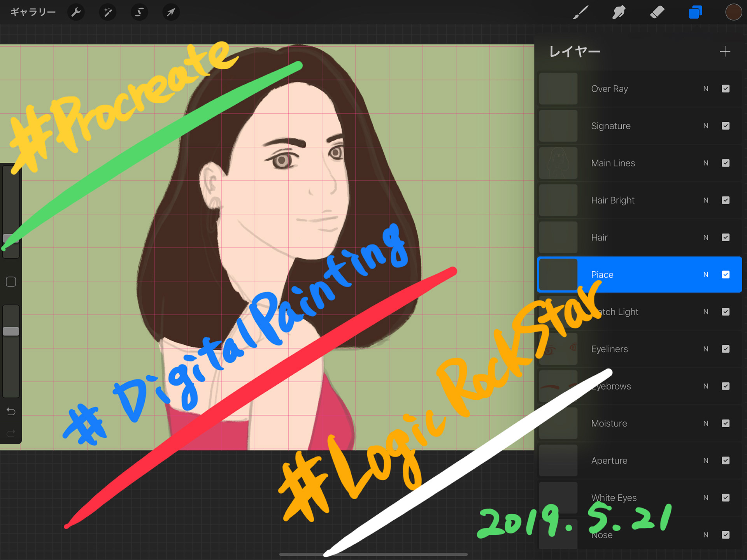Select the Brush tool
747x560 pixels.
(x=580, y=12)
